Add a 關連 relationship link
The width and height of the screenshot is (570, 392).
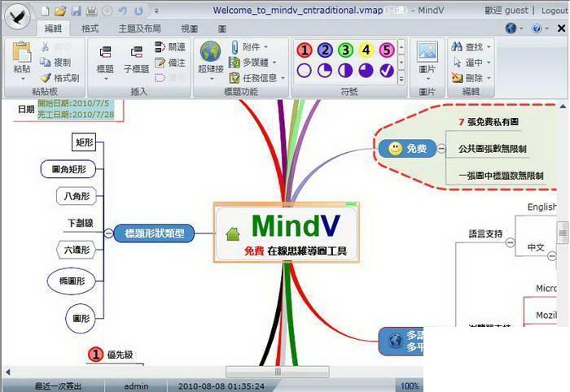point(169,47)
